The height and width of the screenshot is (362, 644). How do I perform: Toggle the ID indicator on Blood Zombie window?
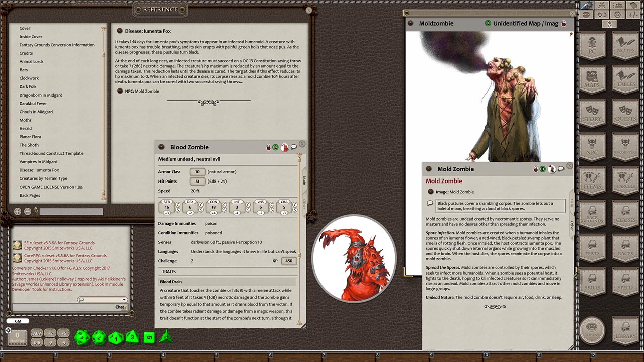[275, 147]
